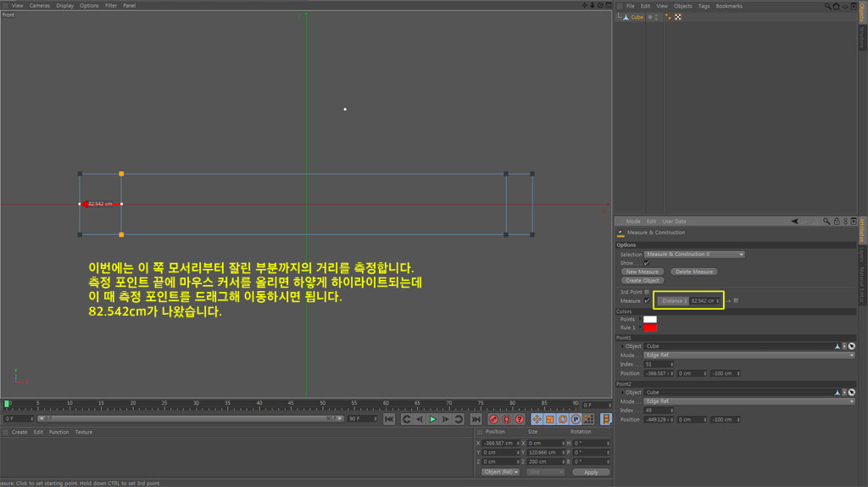The height and width of the screenshot is (487, 868).
Task: Toggle the Show checkbox
Action: (647, 263)
